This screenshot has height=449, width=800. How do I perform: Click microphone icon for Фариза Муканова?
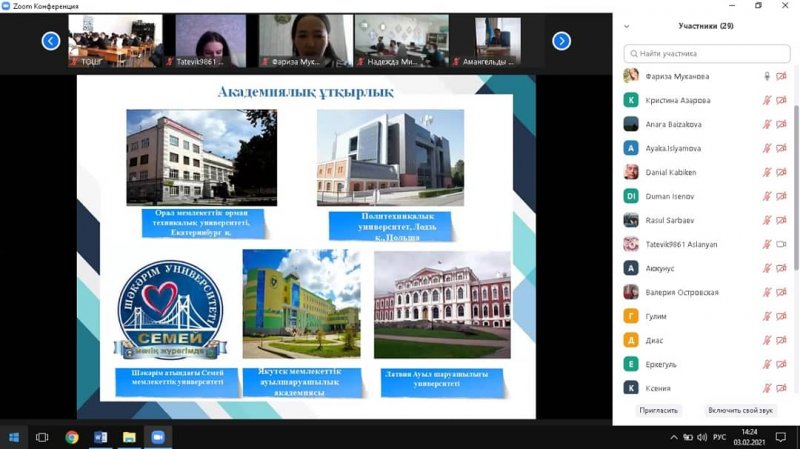pyautogui.click(x=766, y=76)
